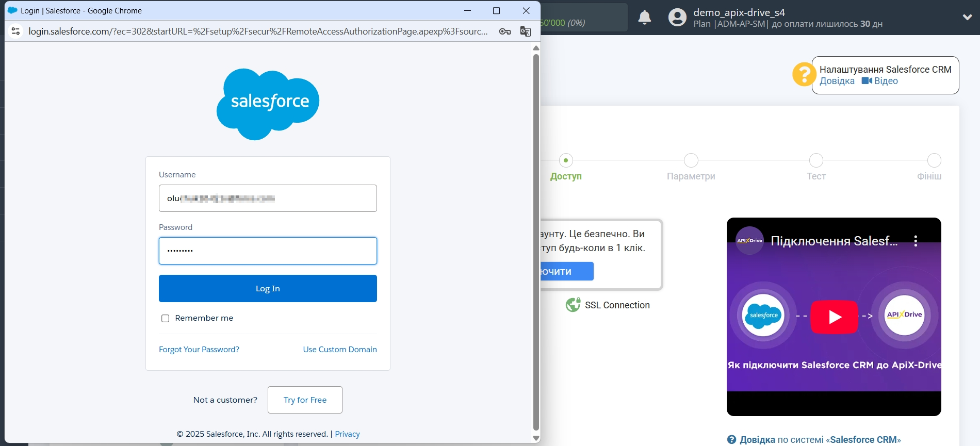
Task: Open the Privacy link in footer
Action: pos(347,434)
